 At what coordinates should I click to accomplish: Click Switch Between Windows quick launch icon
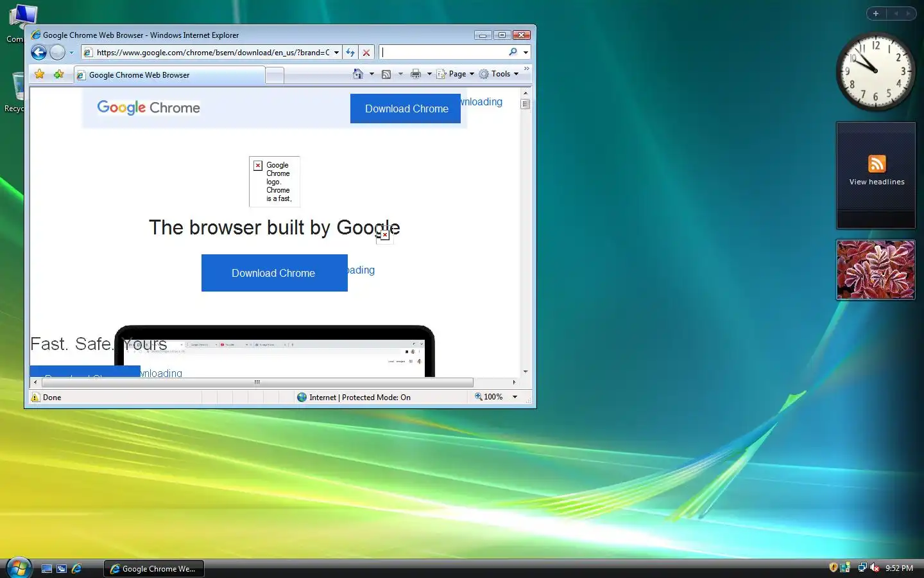coord(62,568)
